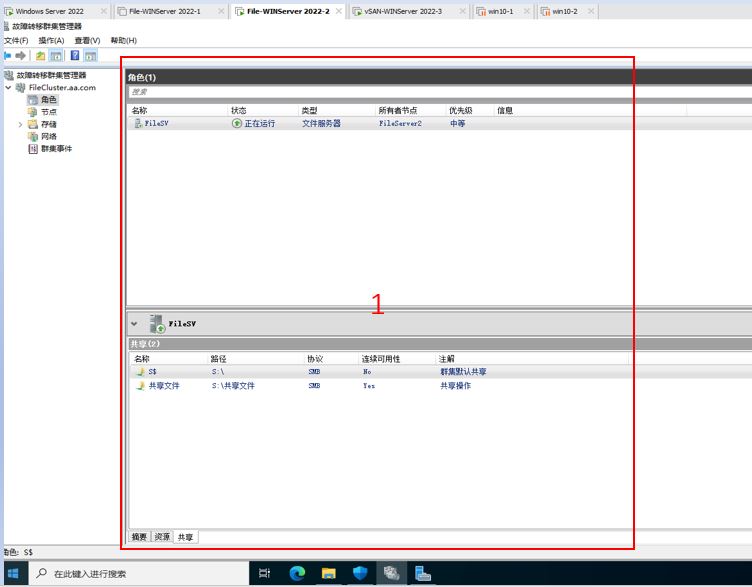Click the 共享操作 comment cell
The width and height of the screenshot is (752, 587).
[x=456, y=386]
